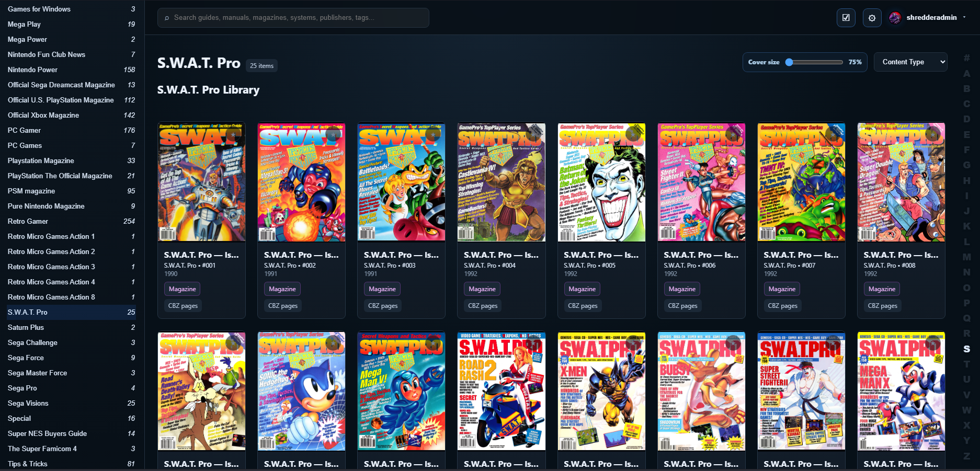Click the shredderadmin avatar picture
This screenshot has width=980, height=471.
[x=895, y=18]
